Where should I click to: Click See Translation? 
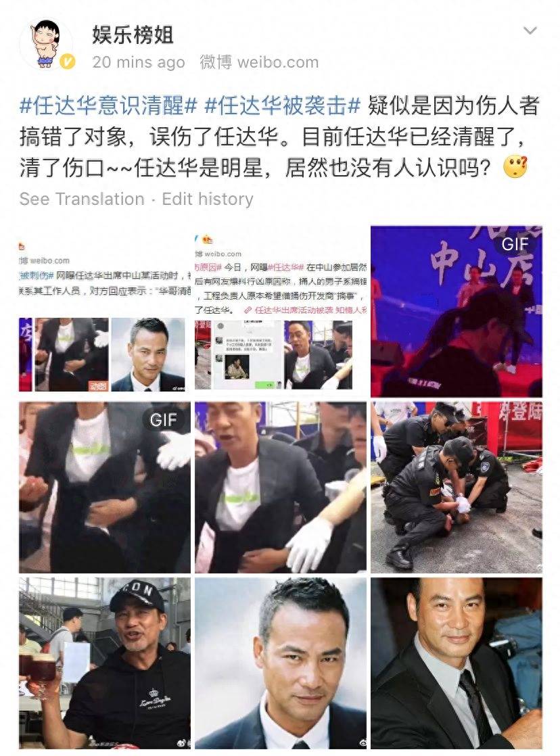82,199
